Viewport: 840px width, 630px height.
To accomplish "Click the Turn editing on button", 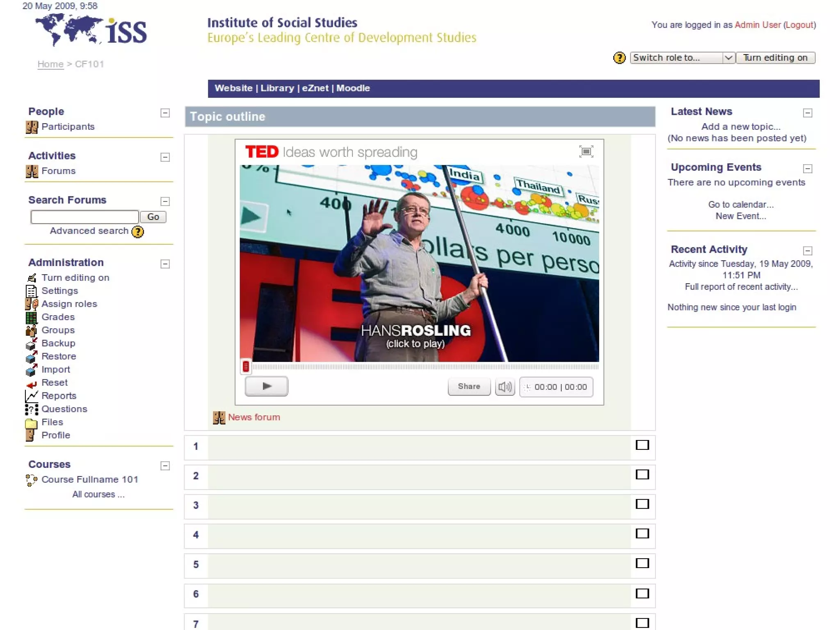I will pyautogui.click(x=776, y=58).
